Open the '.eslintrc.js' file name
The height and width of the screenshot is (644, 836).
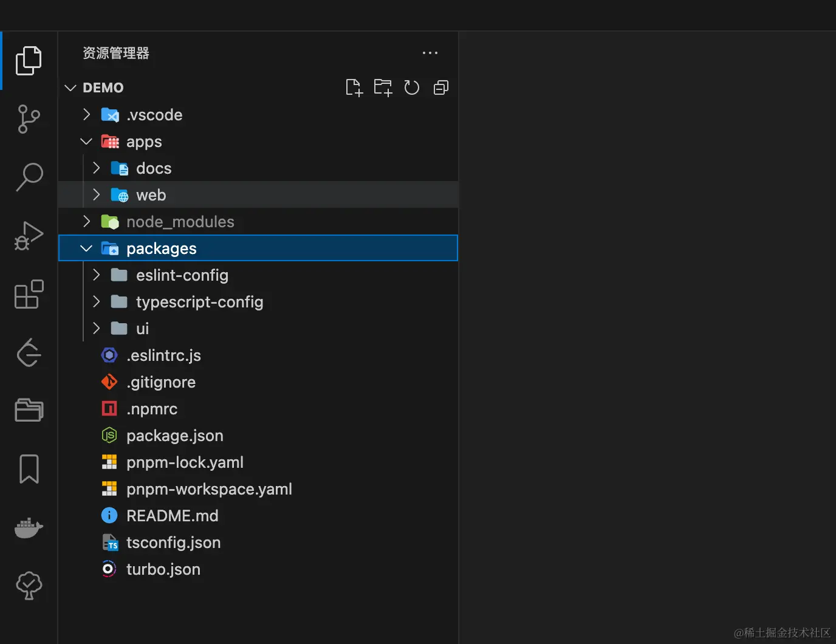163,355
